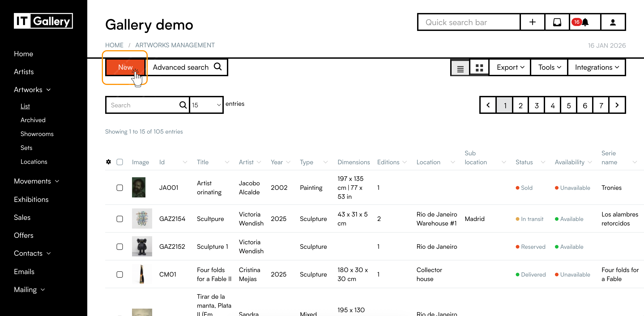The height and width of the screenshot is (316, 644).
Task: Open thumbnail of Sculpture 1 artwork
Action: click(x=142, y=246)
